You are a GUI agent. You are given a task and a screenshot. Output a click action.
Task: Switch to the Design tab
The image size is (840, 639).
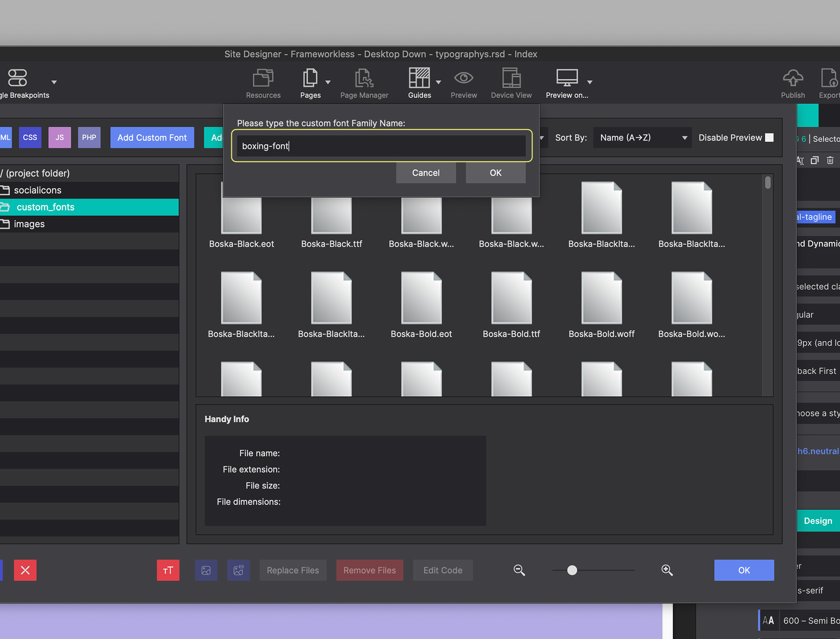click(x=818, y=521)
